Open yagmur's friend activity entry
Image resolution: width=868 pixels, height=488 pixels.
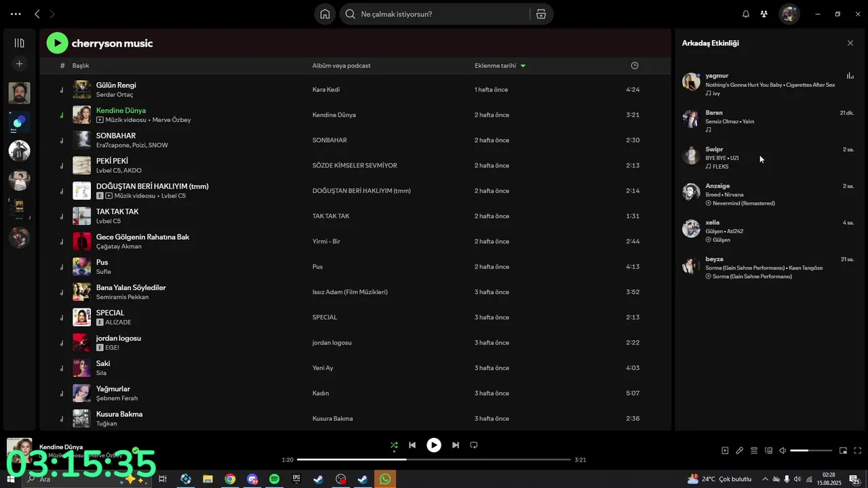point(768,85)
